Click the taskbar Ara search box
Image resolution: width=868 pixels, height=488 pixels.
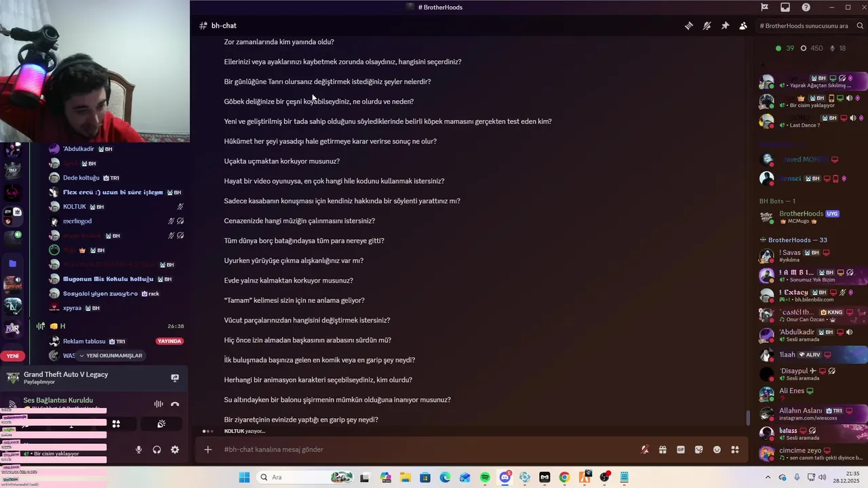pyautogui.click(x=305, y=478)
